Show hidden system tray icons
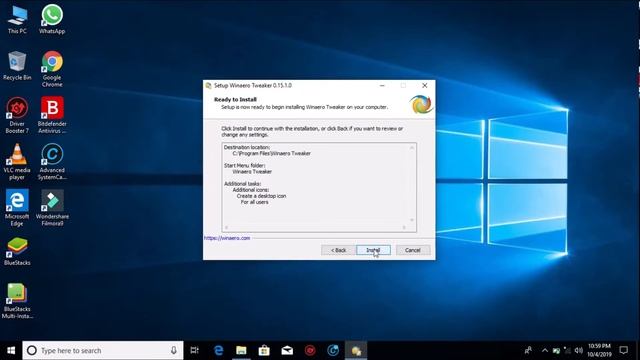The image size is (640, 360). [544, 351]
